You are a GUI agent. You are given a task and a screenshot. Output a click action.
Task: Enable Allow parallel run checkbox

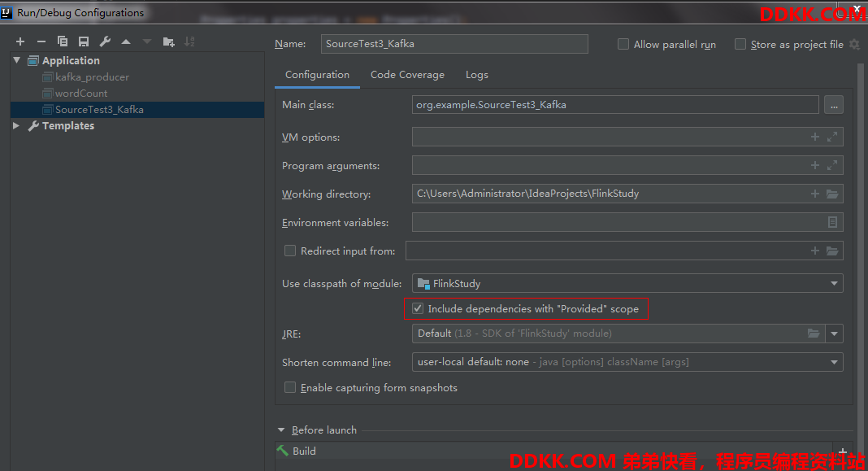click(623, 44)
